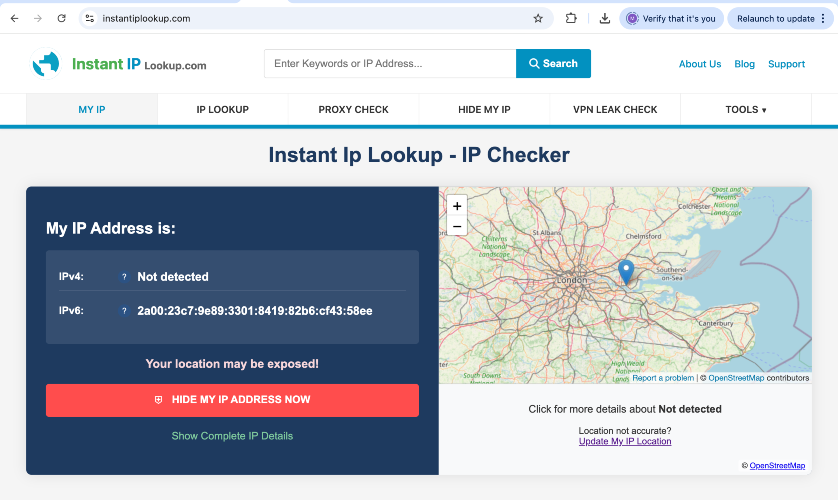838x500 pixels.
Task: Click HIDE MY IP ADDRESS NOW button
Action: tap(232, 400)
